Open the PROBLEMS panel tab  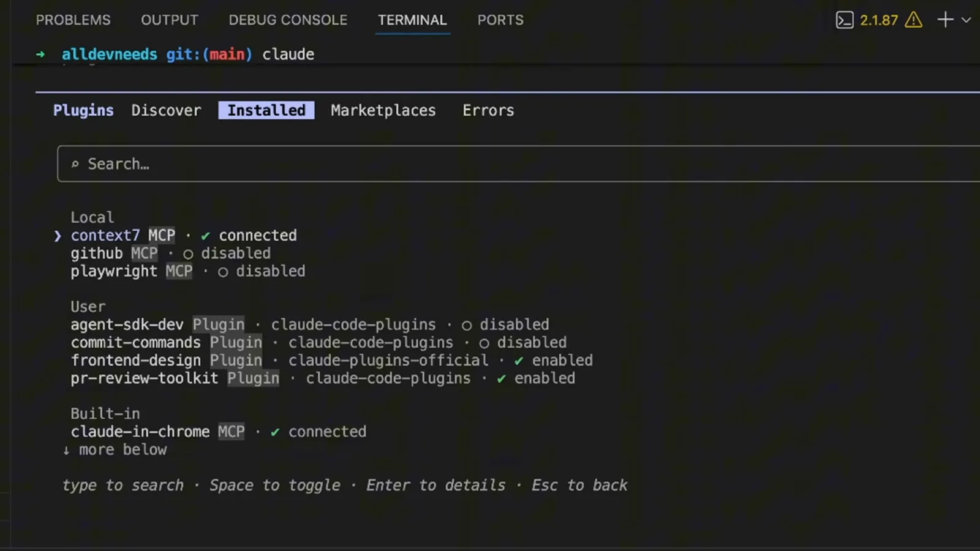click(x=73, y=20)
